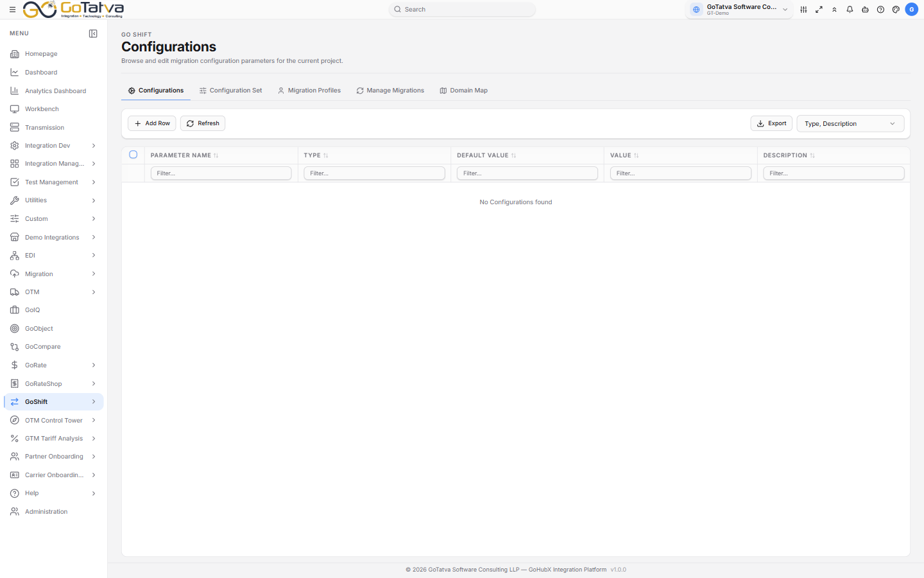This screenshot has width=924, height=578.
Task: Expand the Migration submenu chevron
Action: [94, 274]
